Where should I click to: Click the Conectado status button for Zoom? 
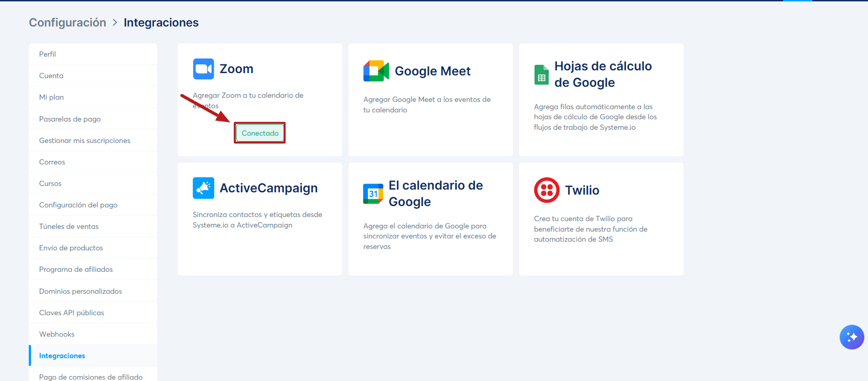[260, 133]
